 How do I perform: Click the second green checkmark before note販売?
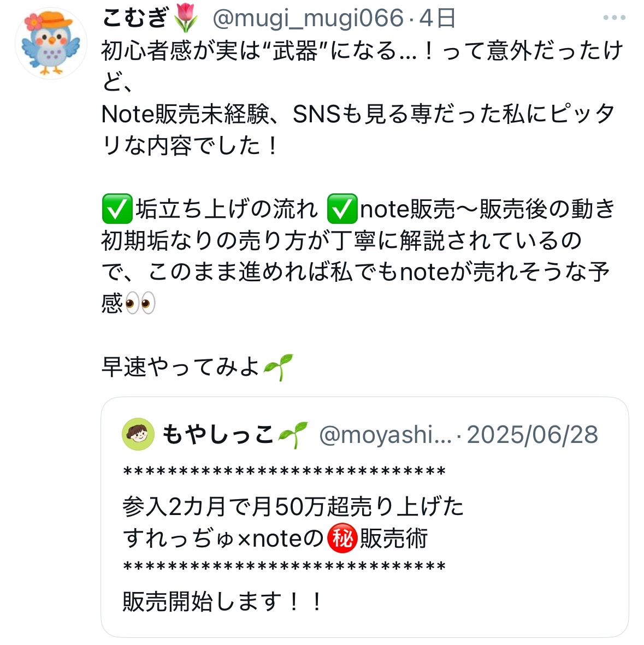(x=342, y=209)
